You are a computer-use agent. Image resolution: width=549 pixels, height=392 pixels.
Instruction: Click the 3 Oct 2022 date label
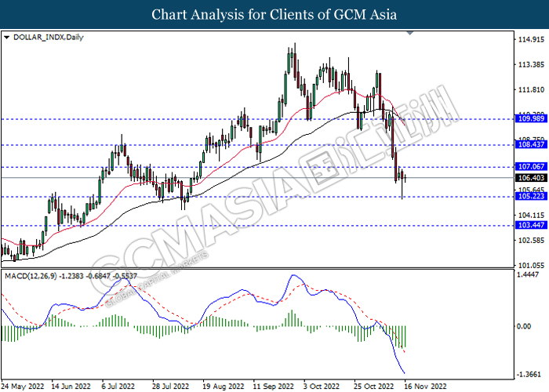(x=322, y=387)
